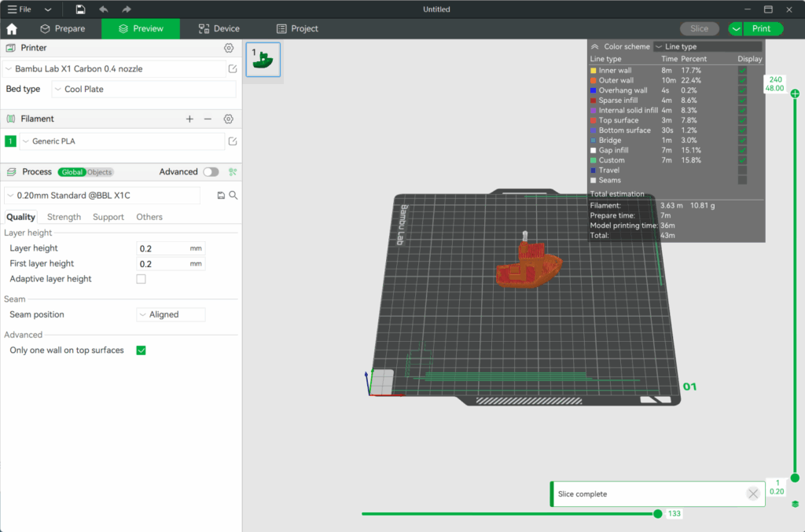Toggle Only one wall on top surfaces
805x532 pixels.
coord(141,350)
